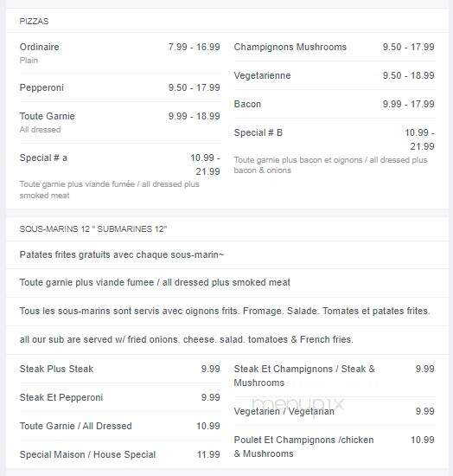Choose Toute Garnie / All Dressed submarine
This screenshot has width=453, height=476.
120,426
